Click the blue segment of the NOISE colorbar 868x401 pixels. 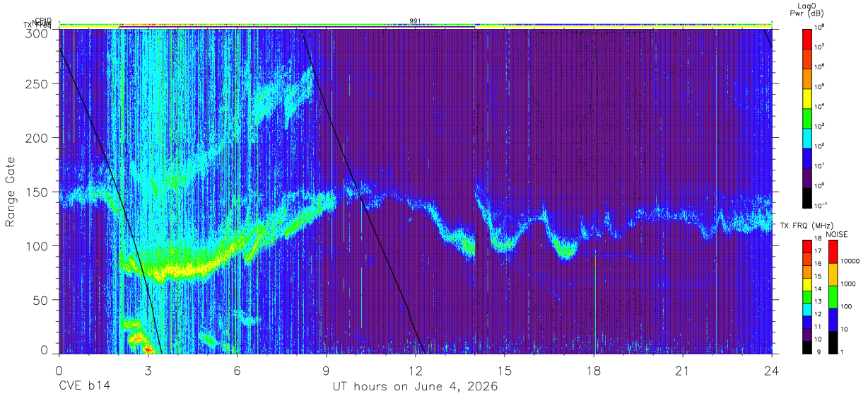click(833, 319)
